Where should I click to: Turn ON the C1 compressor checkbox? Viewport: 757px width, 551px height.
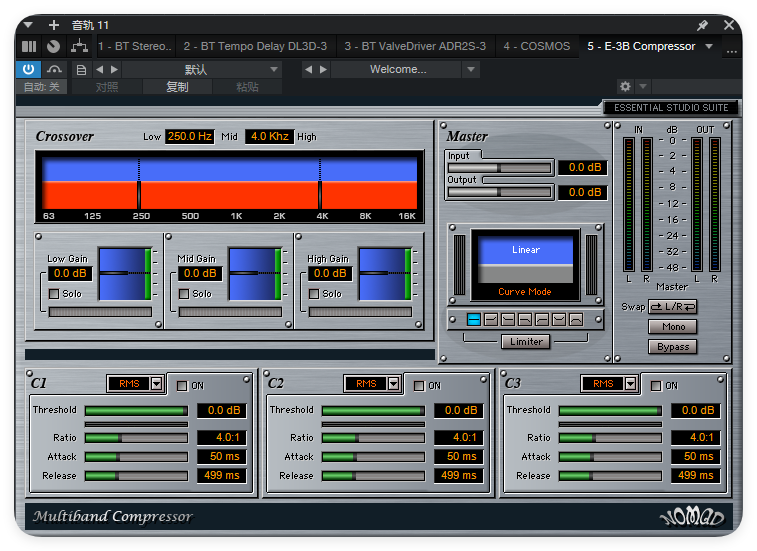tap(182, 385)
